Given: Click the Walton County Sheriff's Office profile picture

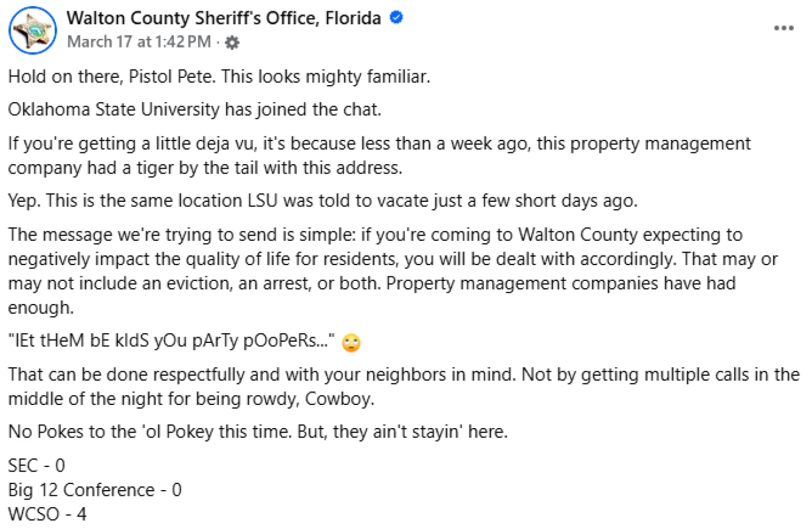Looking at the screenshot, I should (33, 30).
